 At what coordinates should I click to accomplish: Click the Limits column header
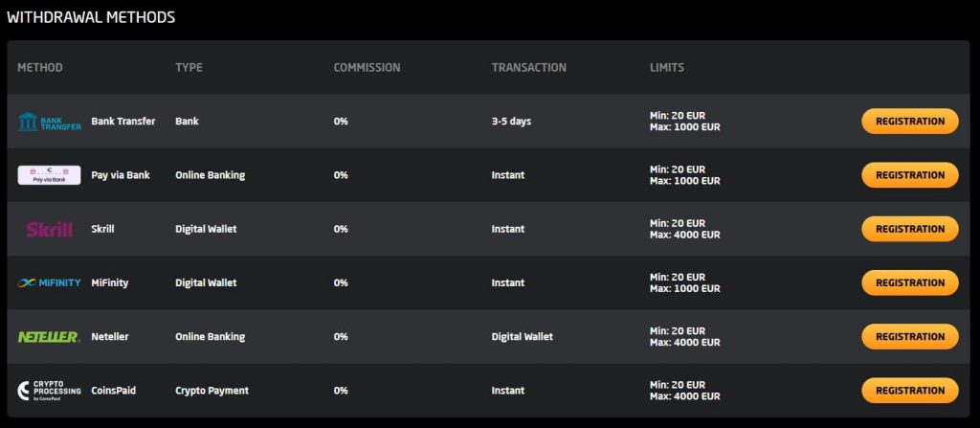click(667, 68)
